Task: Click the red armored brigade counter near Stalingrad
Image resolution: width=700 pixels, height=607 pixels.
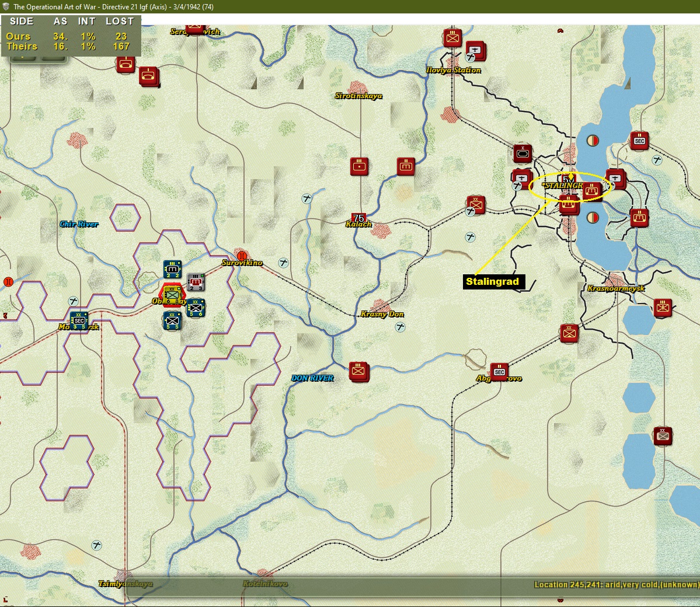Action: [523, 154]
